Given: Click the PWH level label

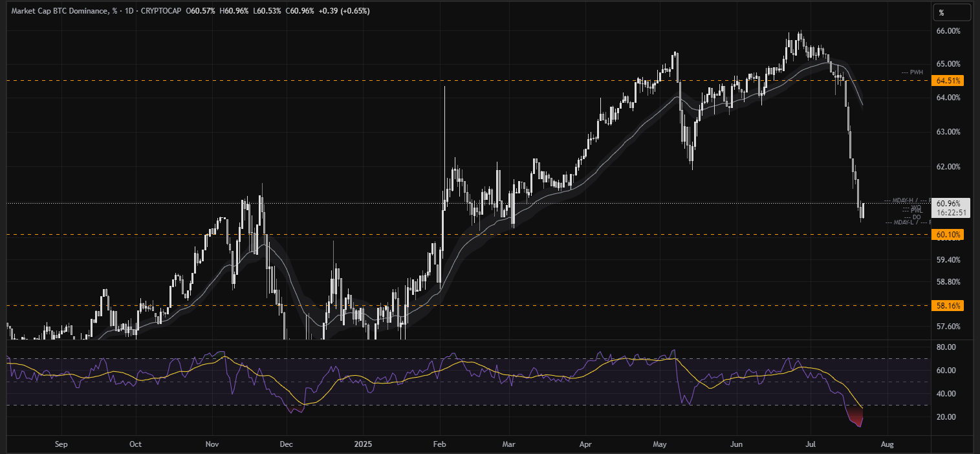Looking at the screenshot, I should click(x=916, y=72).
